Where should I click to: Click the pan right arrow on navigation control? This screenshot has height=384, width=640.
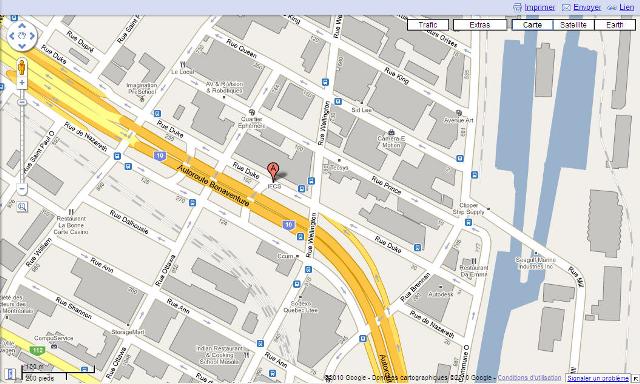[31, 36]
